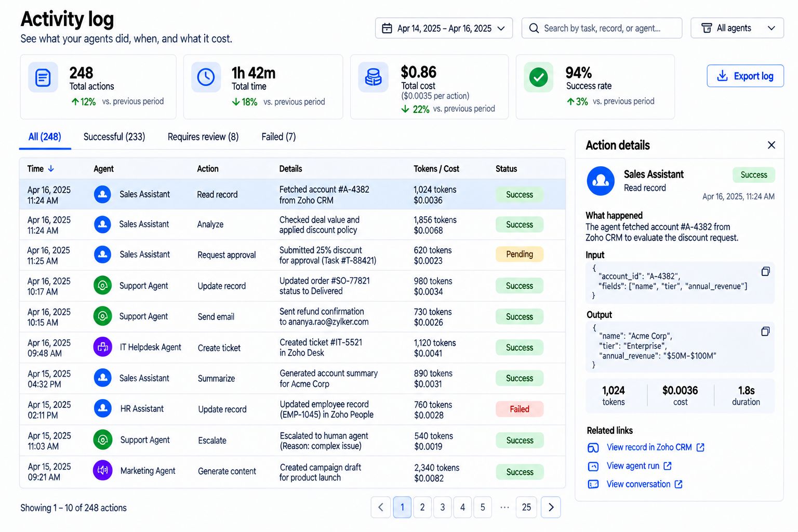Click the Marketing Agent megaphone avatar
The width and height of the screenshot is (798, 532).
(103, 471)
